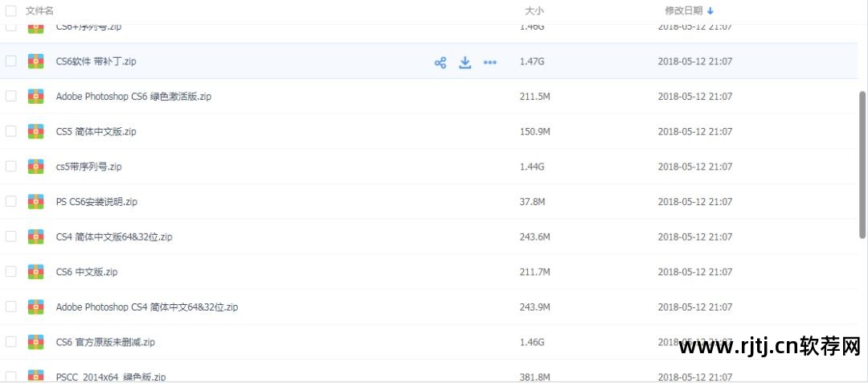Download the CS6软件 带补丁.zip file
The height and width of the screenshot is (383, 868).
click(x=465, y=62)
